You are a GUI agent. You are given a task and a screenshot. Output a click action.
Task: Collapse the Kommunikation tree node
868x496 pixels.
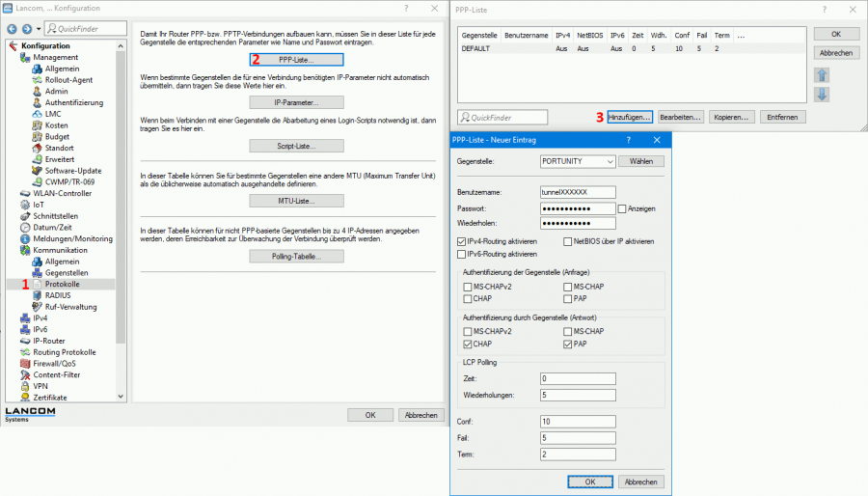(14, 250)
